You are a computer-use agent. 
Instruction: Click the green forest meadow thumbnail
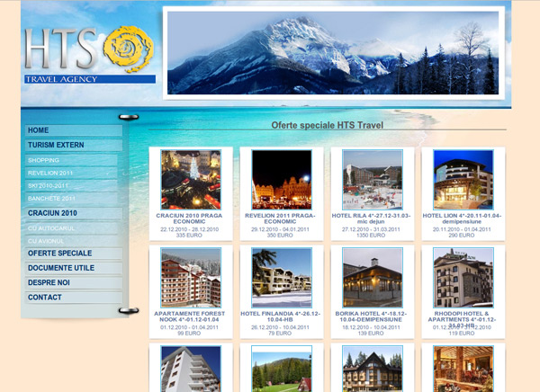click(282, 369)
